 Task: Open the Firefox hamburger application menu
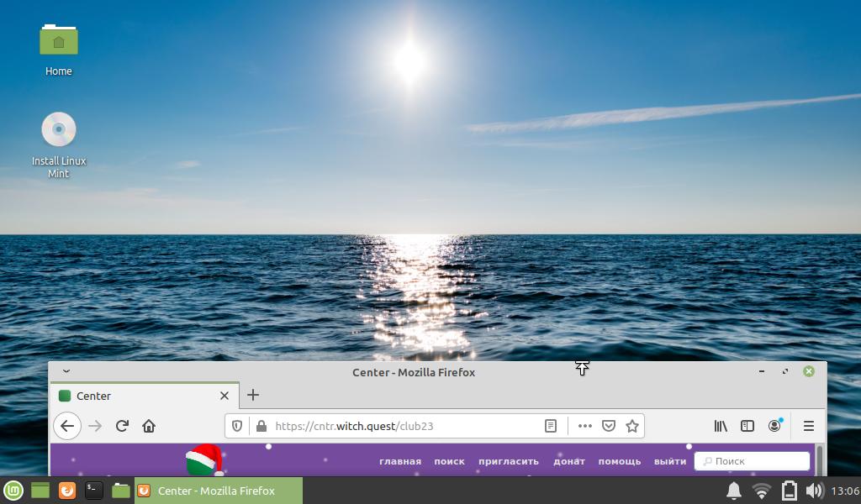(x=809, y=426)
